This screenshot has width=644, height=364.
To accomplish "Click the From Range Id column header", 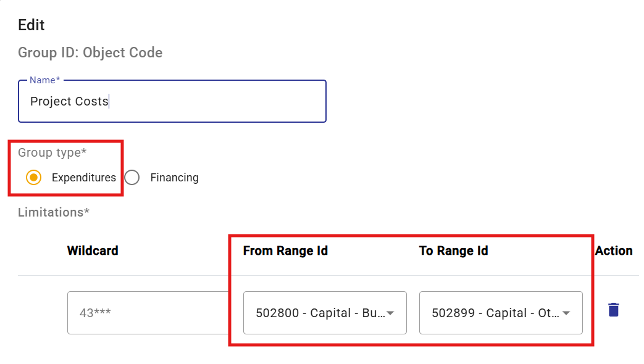I will tap(285, 250).
